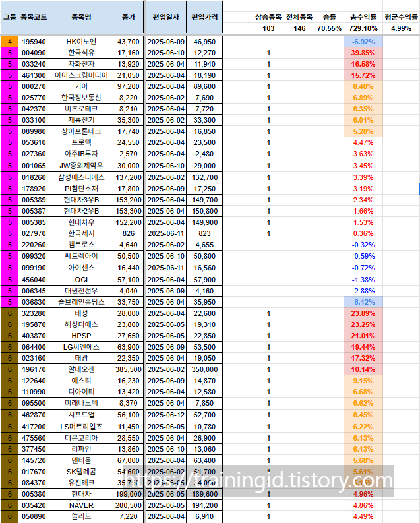Select the 그룹 header cell
Image resolution: width=420 pixels, height=523 pixels.
click(x=10, y=17)
